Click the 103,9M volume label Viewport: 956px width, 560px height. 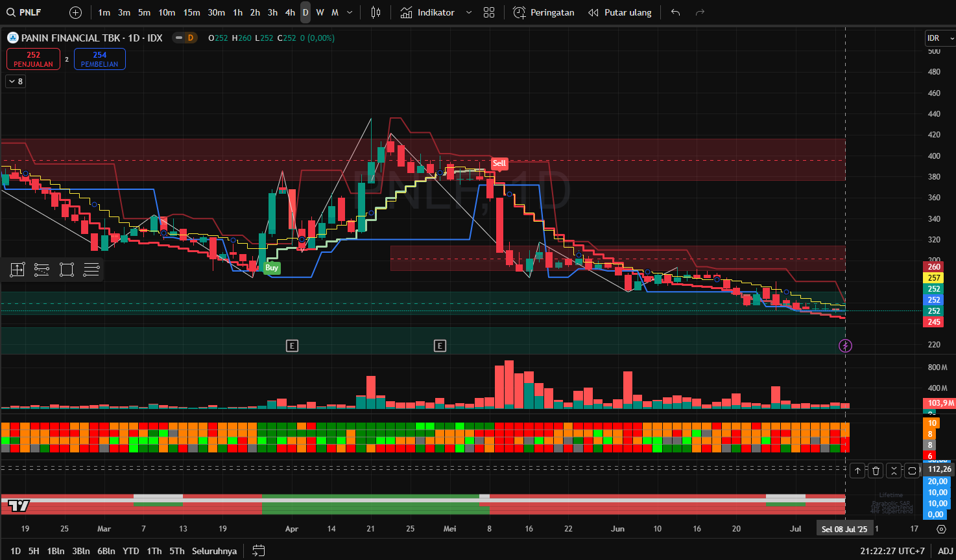939,403
